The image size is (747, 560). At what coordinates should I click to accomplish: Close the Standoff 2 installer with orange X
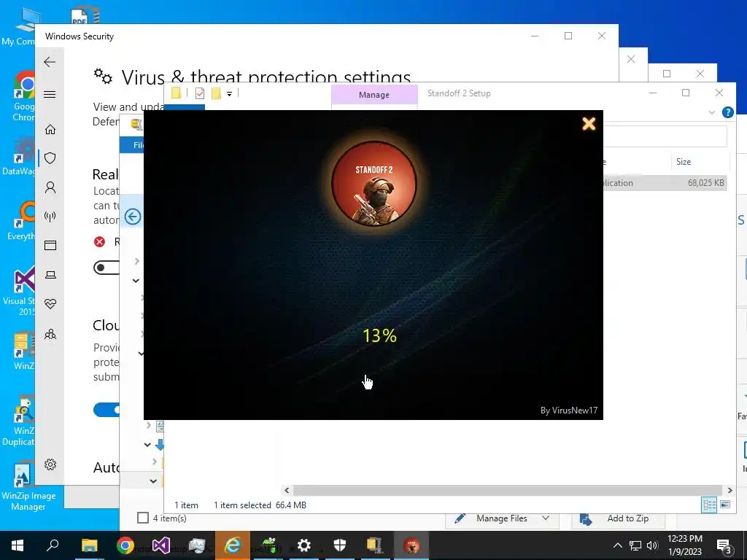(589, 124)
